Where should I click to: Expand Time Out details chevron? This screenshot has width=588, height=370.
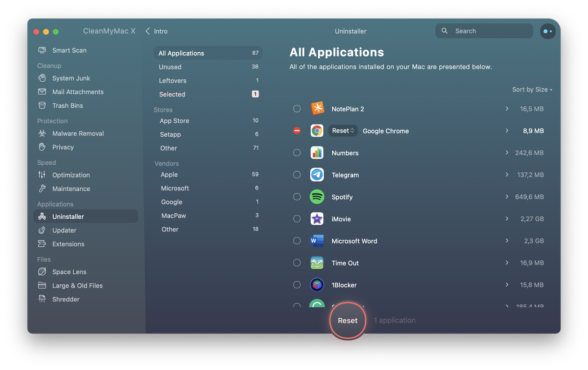(507, 263)
